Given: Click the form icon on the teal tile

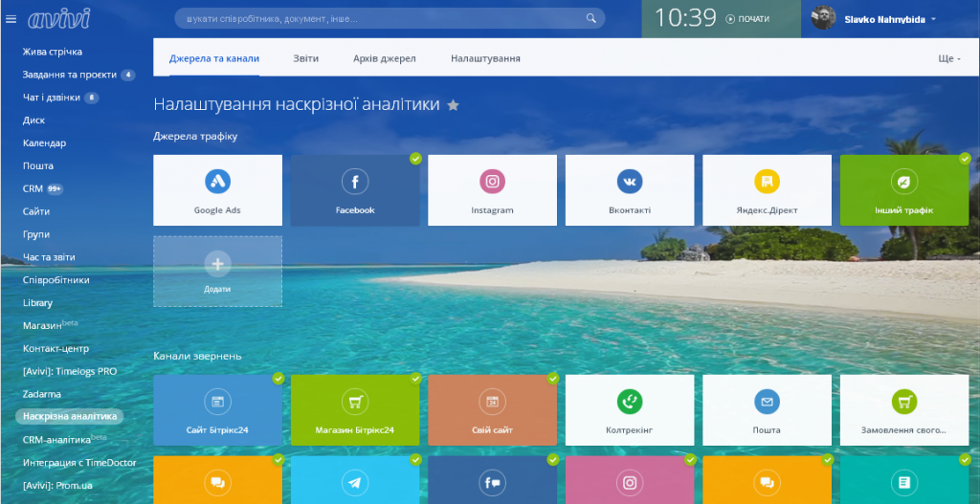Looking at the screenshot, I should point(904,483).
